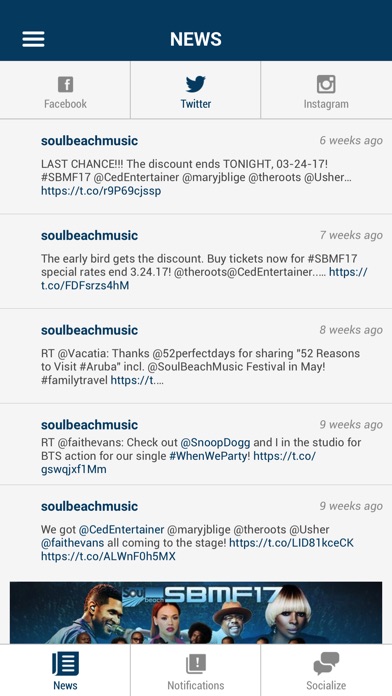This screenshot has height=696, width=392.
Task: Tap the @SnoopDogg mention
Action: [215, 443]
